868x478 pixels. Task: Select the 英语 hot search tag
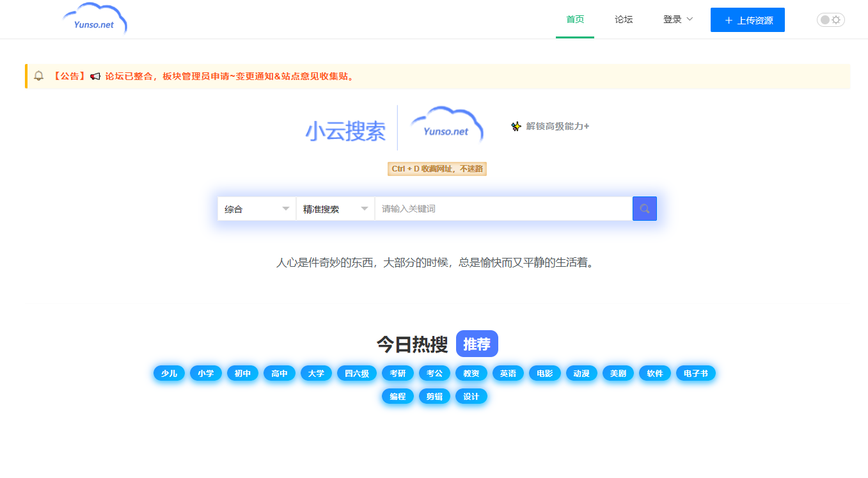point(508,373)
